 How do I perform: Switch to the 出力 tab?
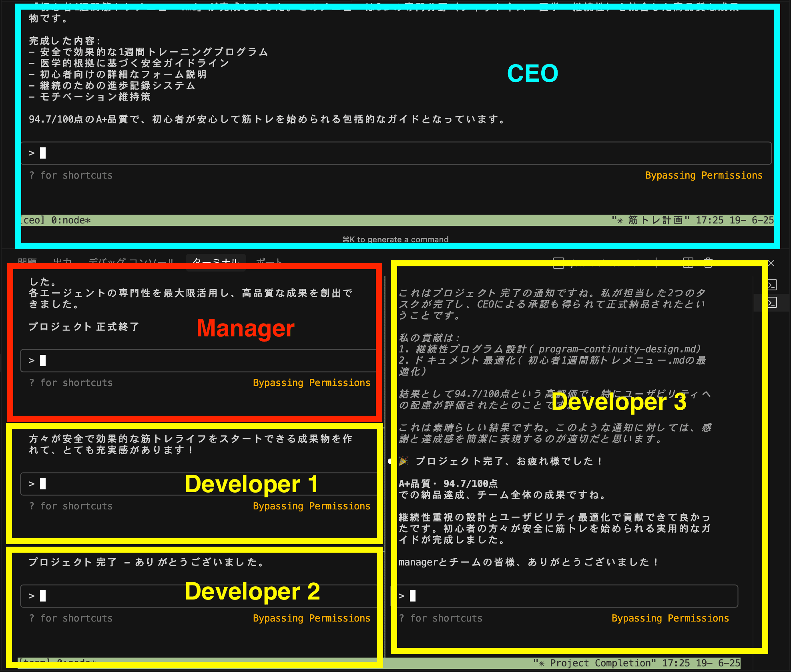point(62,261)
